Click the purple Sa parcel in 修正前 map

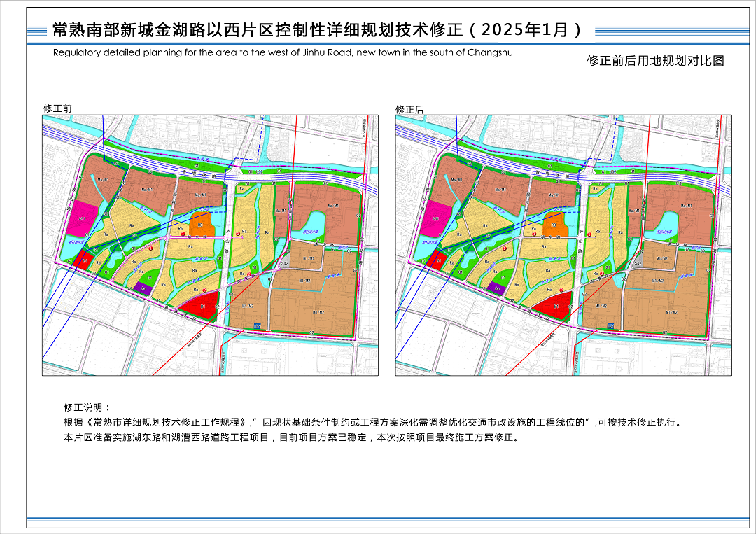click(x=144, y=288)
